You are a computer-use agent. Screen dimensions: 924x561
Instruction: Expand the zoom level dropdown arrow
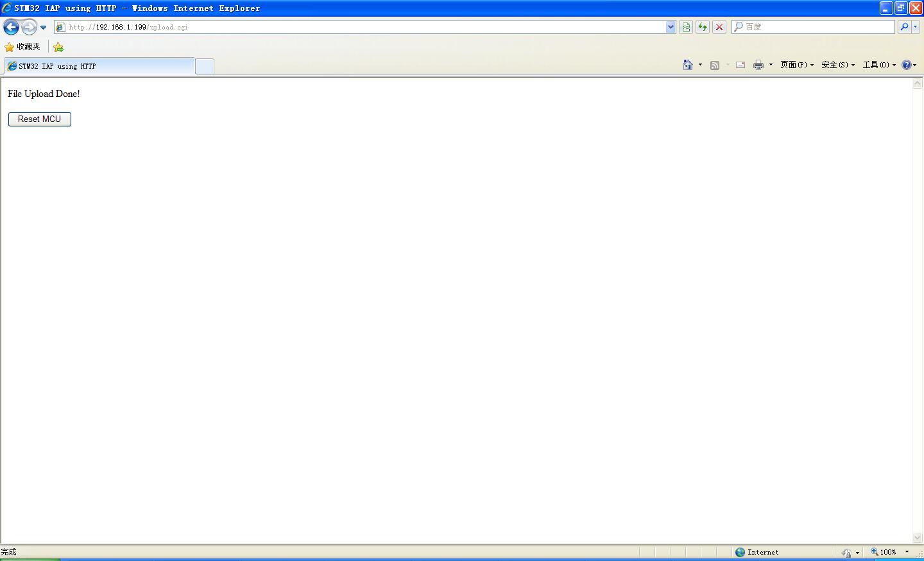point(907,552)
